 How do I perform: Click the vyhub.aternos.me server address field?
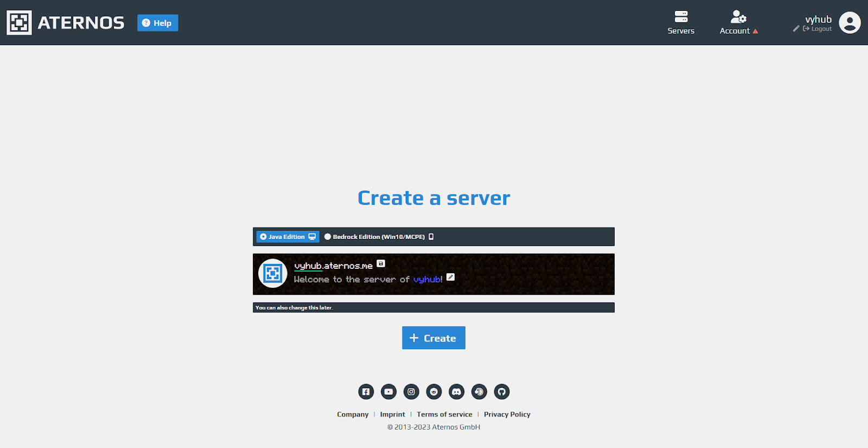pyautogui.click(x=333, y=266)
